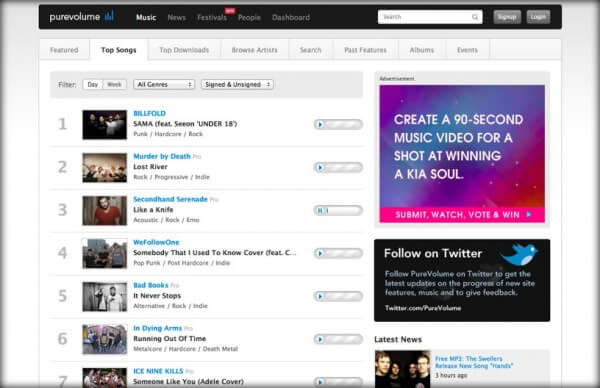Switch to the Search tab
This screenshot has height=388, width=600.
[311, 50]
